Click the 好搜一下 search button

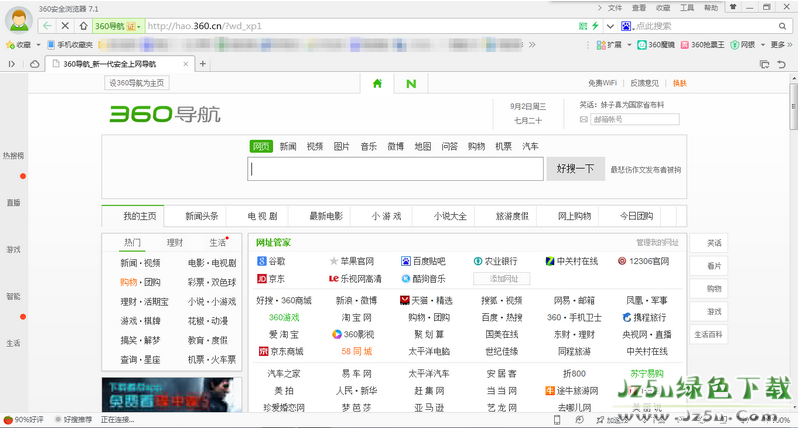click(x=576, y=169)
